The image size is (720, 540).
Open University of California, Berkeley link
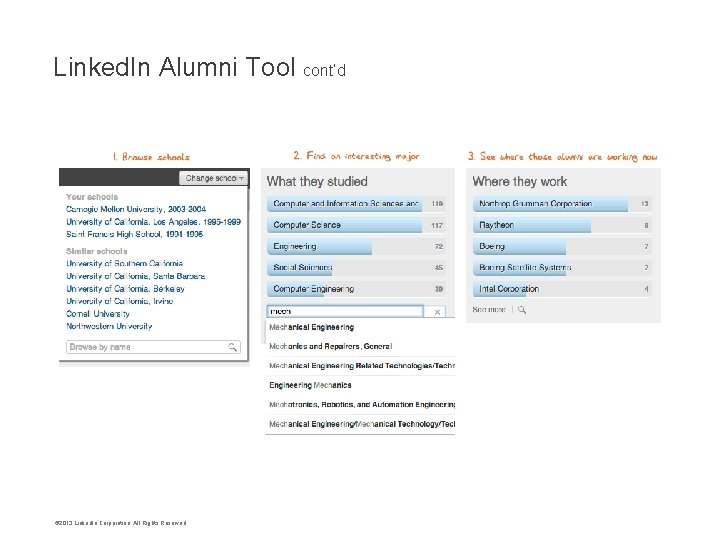coord(125,289)
